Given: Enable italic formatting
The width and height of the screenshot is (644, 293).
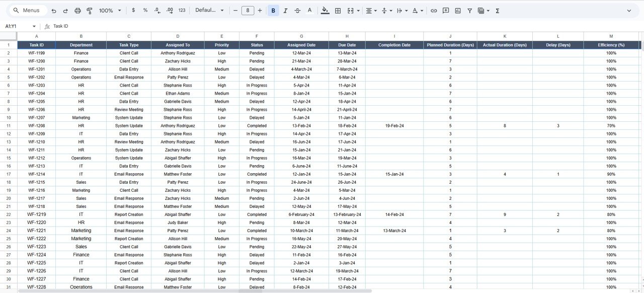Looking at the screenshot, I should coord(285,10).
